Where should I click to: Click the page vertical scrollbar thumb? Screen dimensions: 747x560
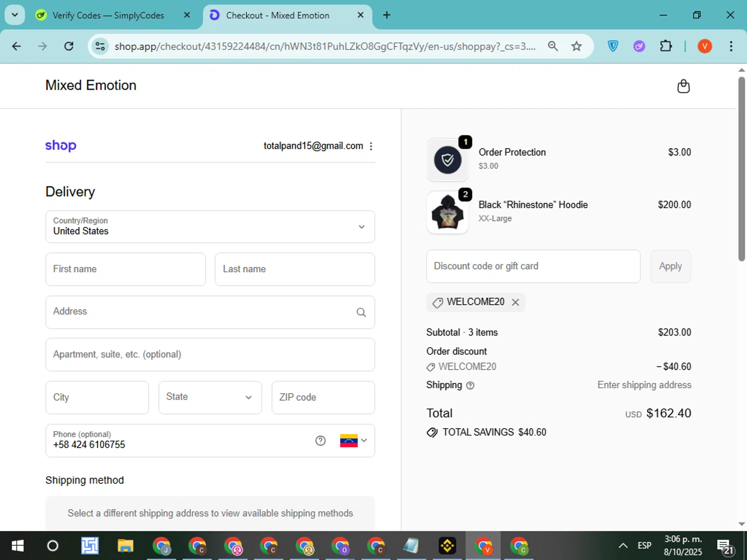coord(742,168)
